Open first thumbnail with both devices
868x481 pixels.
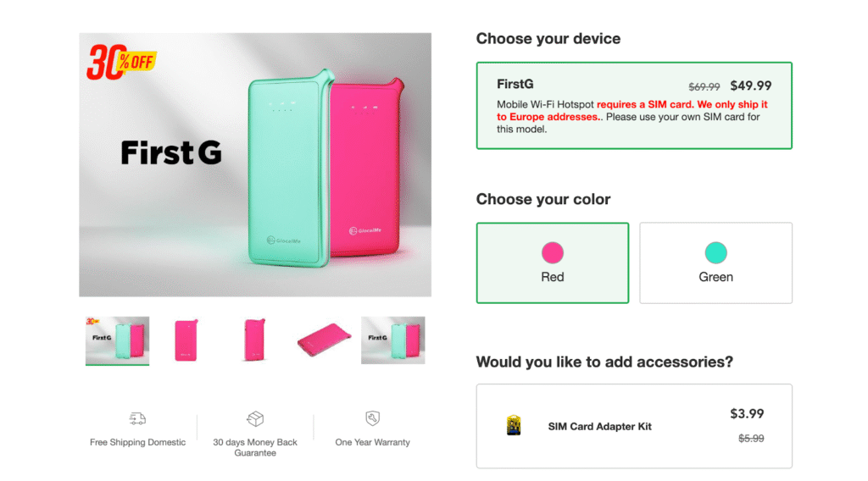[117, 340]
